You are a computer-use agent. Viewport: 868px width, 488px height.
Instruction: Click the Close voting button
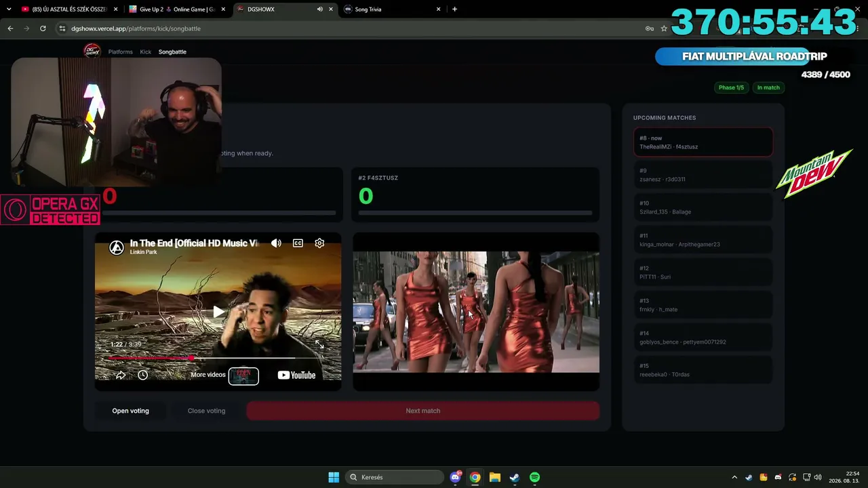206,411
